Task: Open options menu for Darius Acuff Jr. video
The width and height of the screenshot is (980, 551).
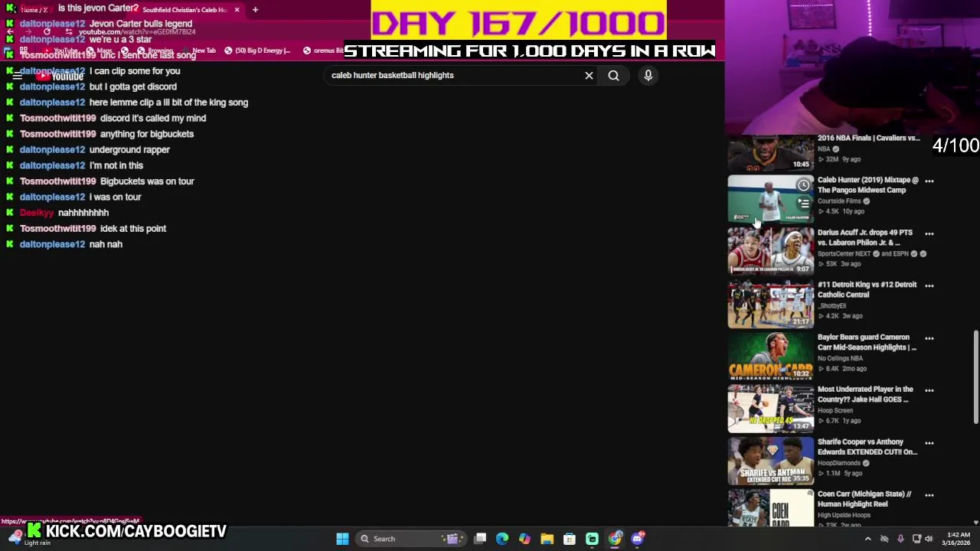Action: pos(929,233)
